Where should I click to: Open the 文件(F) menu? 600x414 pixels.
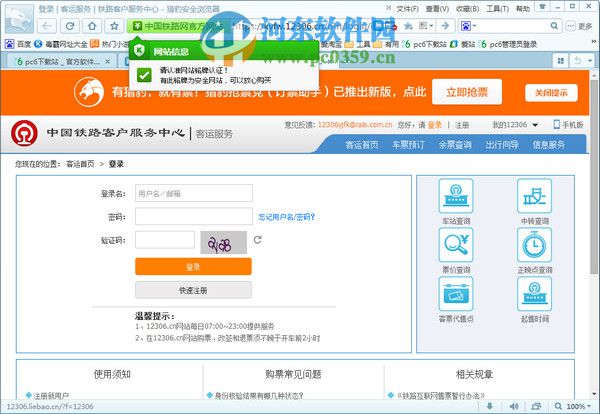(407, 8)
